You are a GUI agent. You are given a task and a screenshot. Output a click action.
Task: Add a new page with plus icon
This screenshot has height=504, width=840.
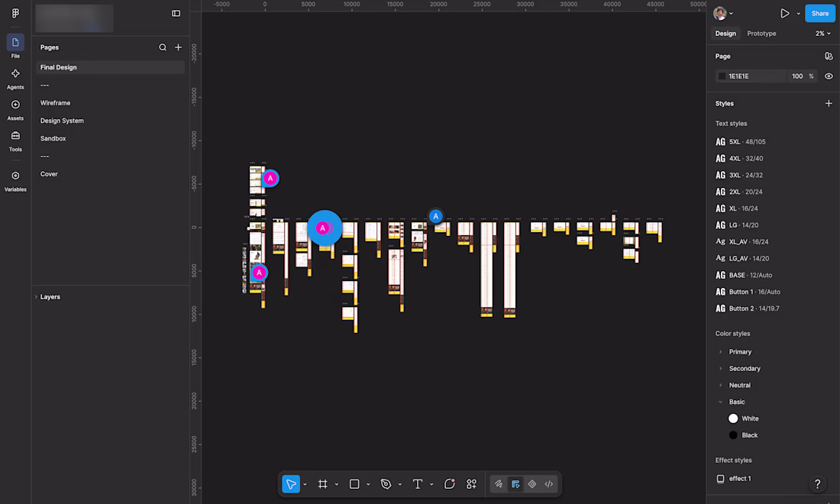pyautogui.click(x=179, y=47)
